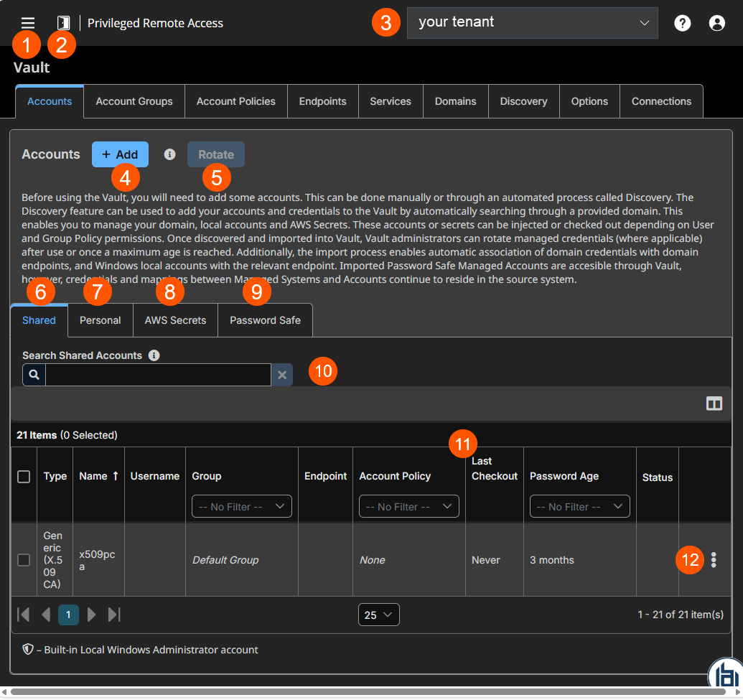Select the Password Safe sub-tab
The image size is (743, 700).
point(266,320)
